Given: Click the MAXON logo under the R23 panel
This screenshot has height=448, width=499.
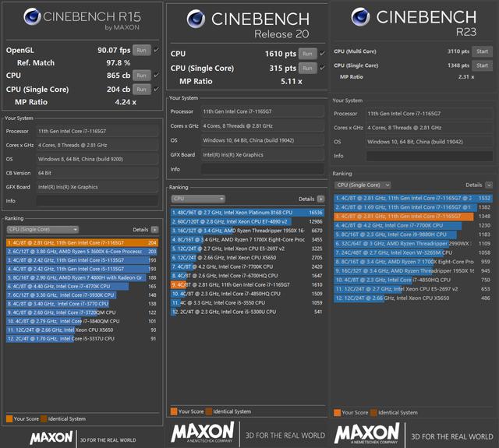Looking at the screenshot, I should [366, 433].
